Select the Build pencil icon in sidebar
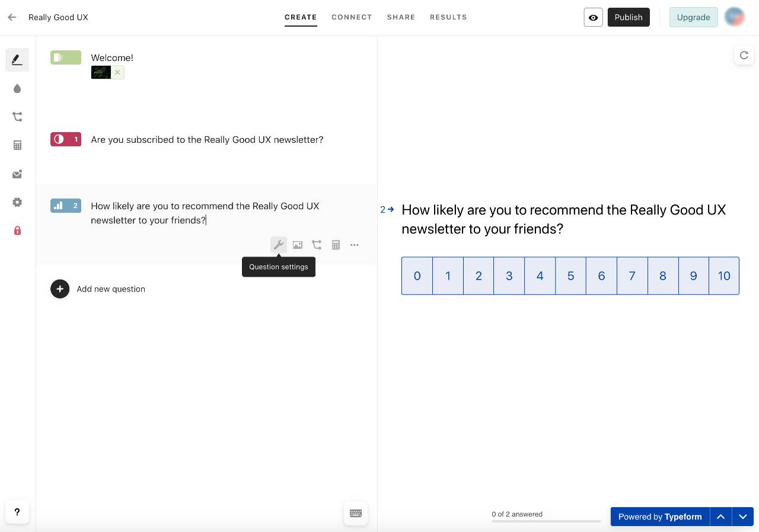 tap(17, 60)
